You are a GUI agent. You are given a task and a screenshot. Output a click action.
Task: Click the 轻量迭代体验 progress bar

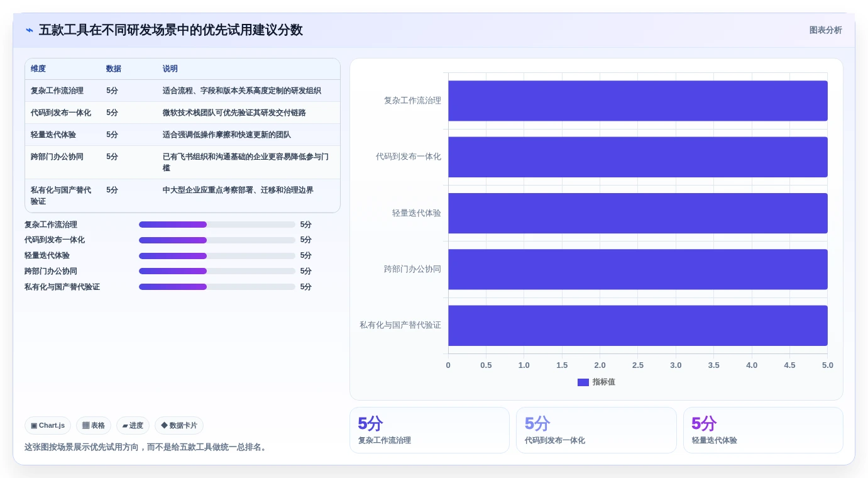click(217, 256)
